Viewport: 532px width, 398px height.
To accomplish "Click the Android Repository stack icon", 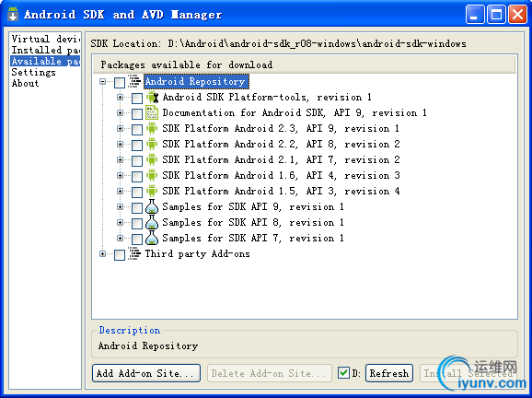I will pos(134,82).
